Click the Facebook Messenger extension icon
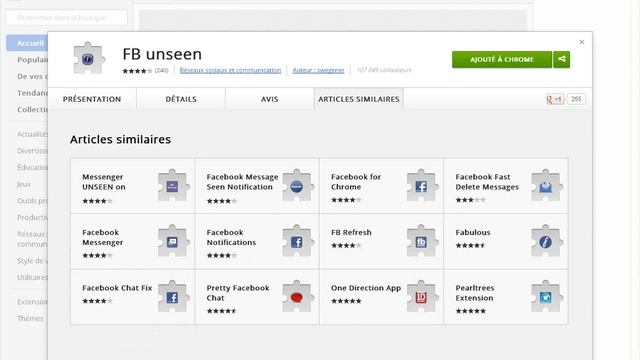640x360 pixels. [173, 241]
